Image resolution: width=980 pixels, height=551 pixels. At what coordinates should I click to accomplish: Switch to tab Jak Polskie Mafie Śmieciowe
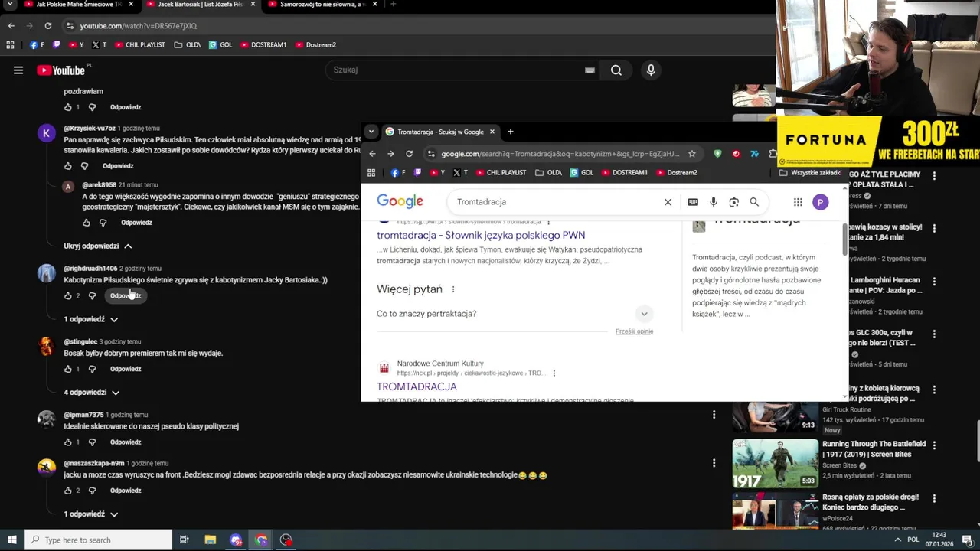78,5
